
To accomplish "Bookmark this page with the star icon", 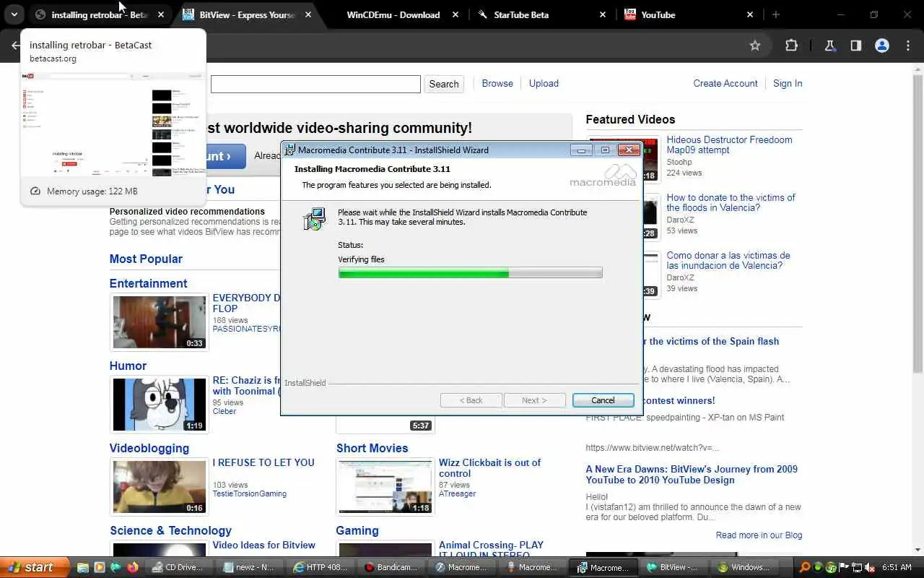I will tap(755, 46).
